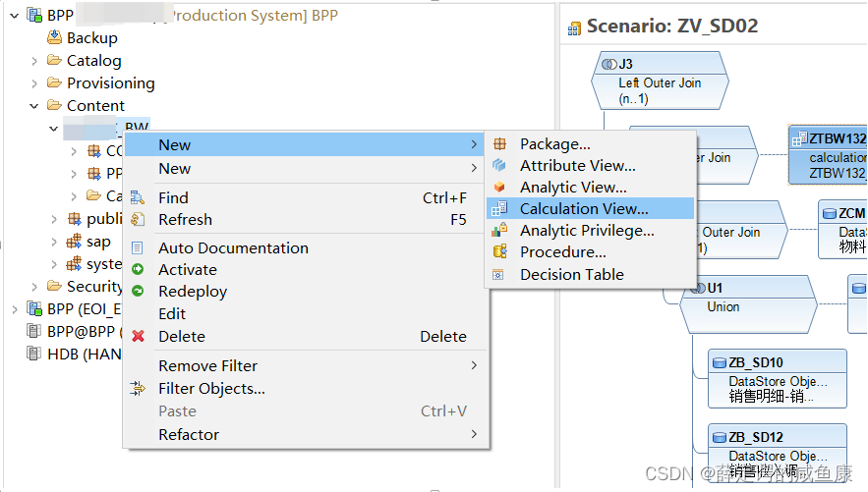Choose Redeploy from context menu
868x492 pixels.
[193, 292]
